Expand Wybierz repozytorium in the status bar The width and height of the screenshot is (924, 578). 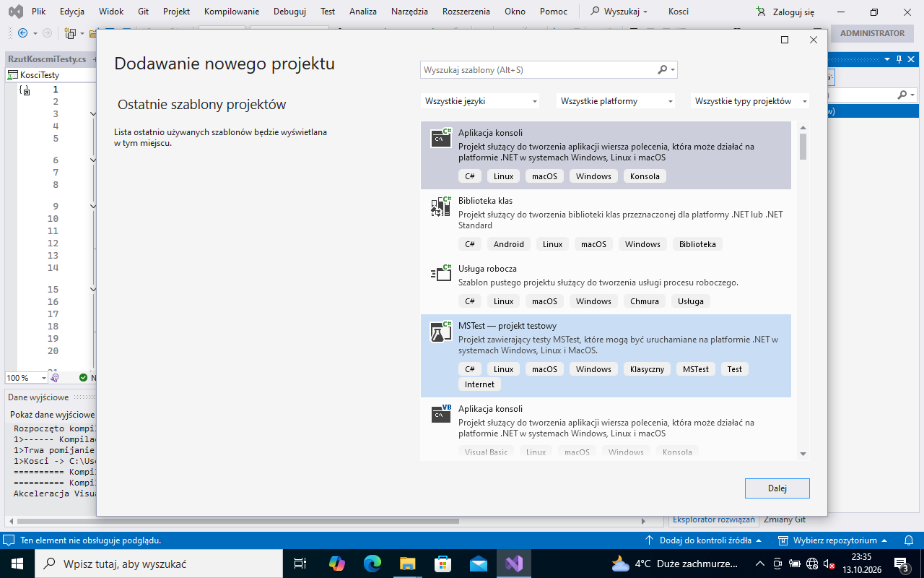[x=832, y=540]
